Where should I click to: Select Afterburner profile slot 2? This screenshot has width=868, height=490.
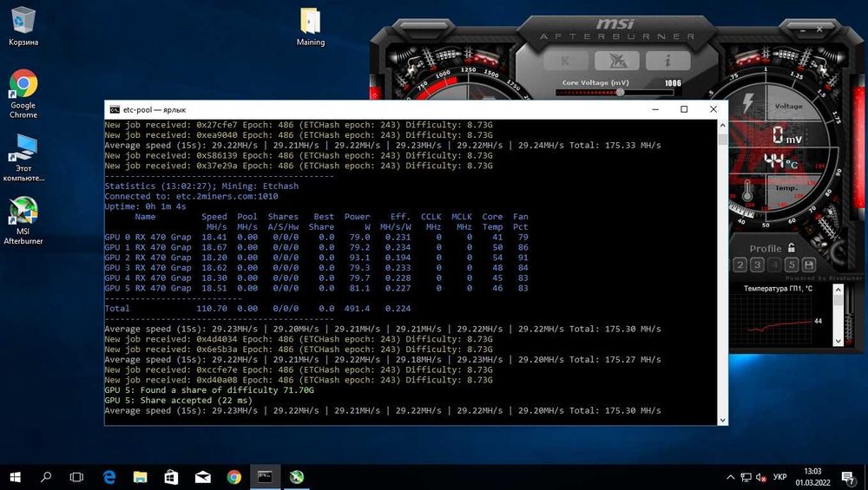point(740,265)
